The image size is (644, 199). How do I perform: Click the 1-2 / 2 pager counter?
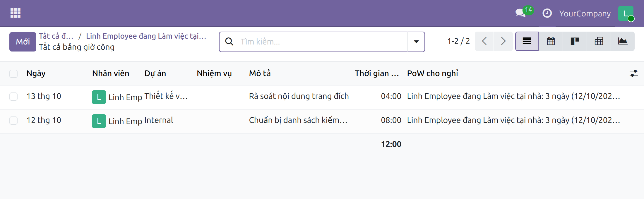(x=458, y=41)
